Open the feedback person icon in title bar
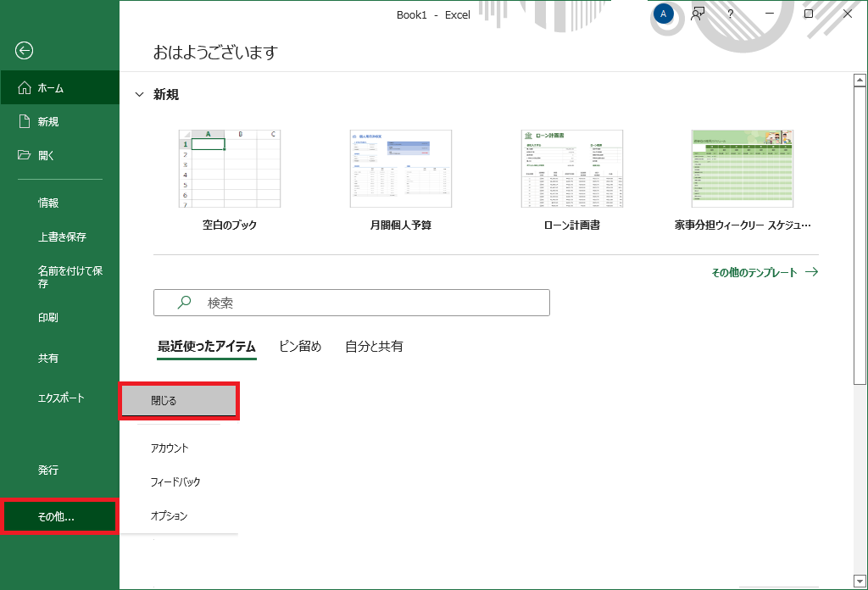 pos(698,14)
